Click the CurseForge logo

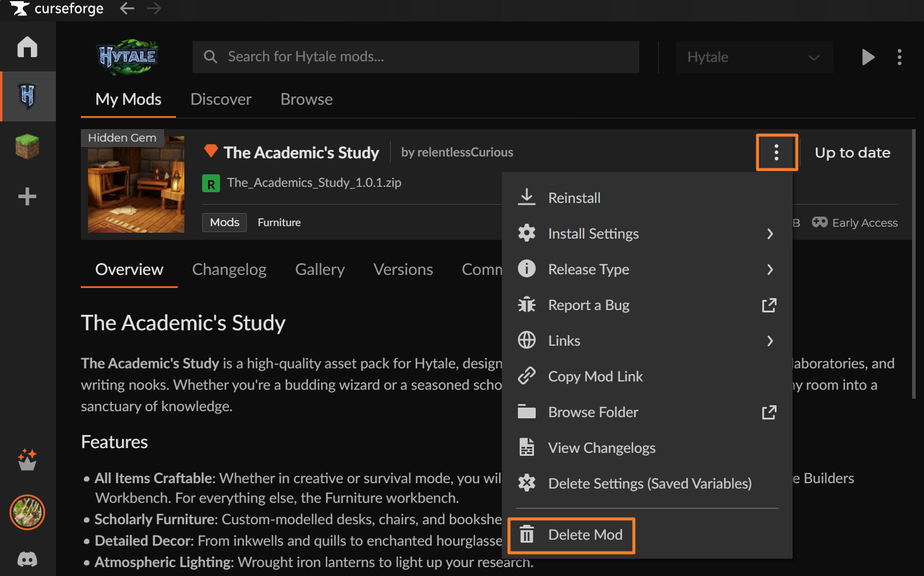pyautogui.click(x=57, y=8)
